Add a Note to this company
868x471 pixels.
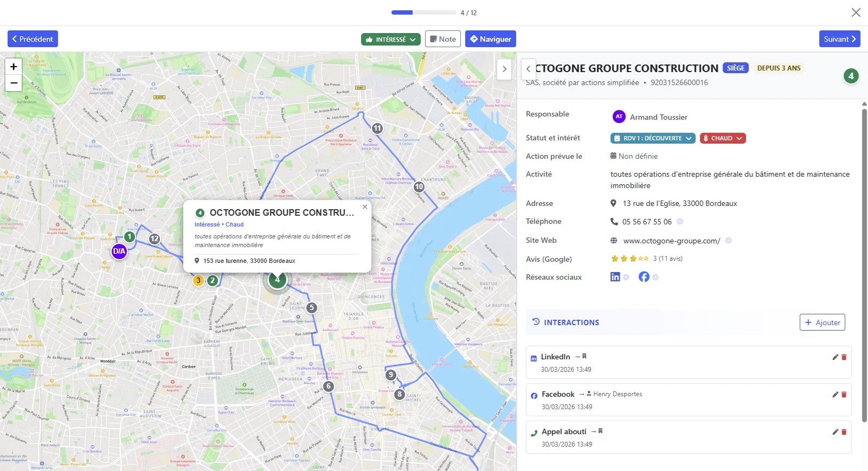[443, 39]
